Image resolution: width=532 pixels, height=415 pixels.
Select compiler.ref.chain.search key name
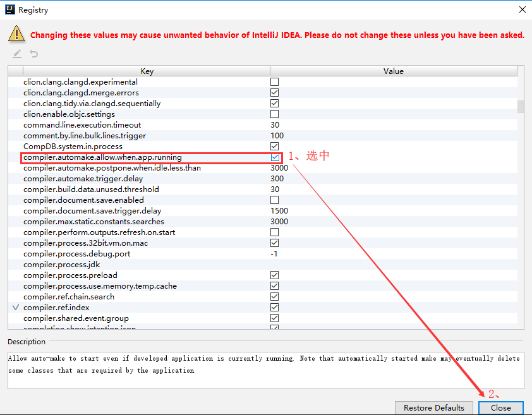[x=69, y=297]
